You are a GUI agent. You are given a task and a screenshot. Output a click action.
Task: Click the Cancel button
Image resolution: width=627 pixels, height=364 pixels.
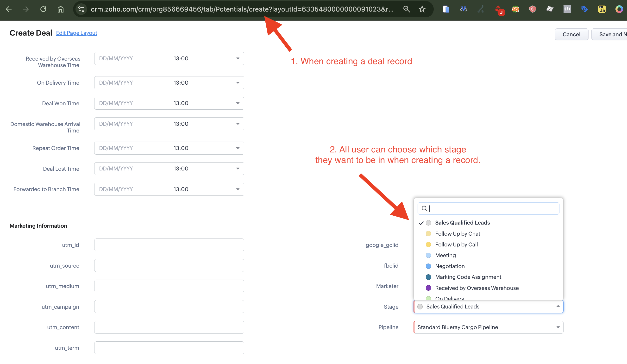click(x=571, y=34)
